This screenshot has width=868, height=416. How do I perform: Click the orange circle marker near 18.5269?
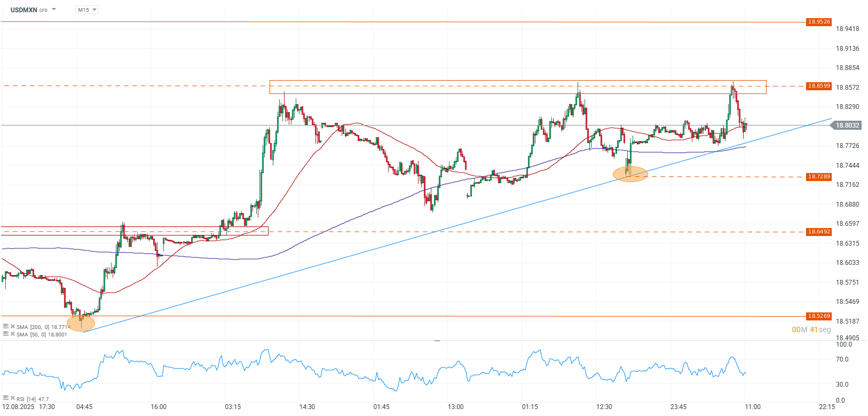(x=81, y=323)
